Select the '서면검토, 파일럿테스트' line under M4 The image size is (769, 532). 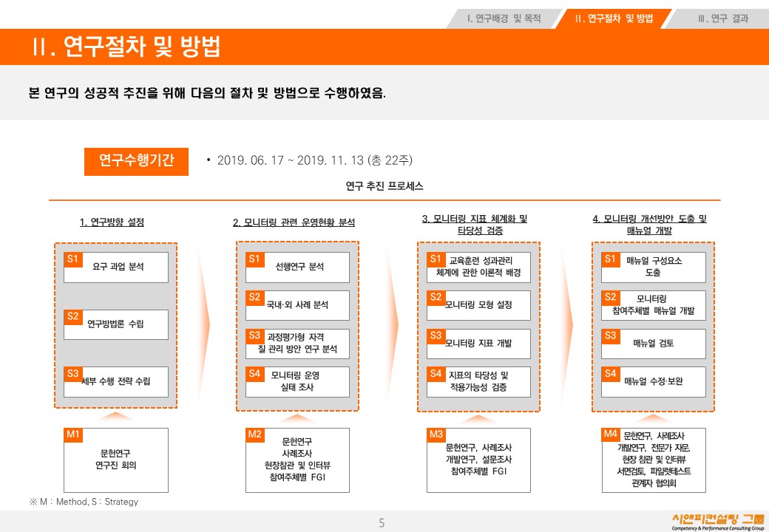[x=654, y=471]
